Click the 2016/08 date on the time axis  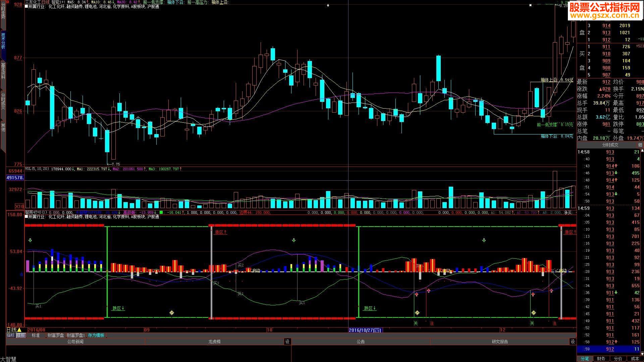click(36, 330)
